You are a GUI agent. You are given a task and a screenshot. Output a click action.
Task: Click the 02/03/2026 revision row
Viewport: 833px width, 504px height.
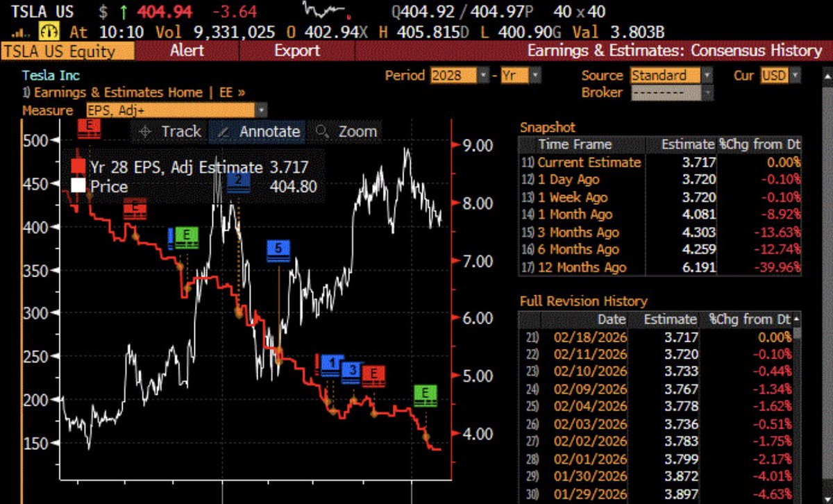pyautogui.click(x=655, y=423)
